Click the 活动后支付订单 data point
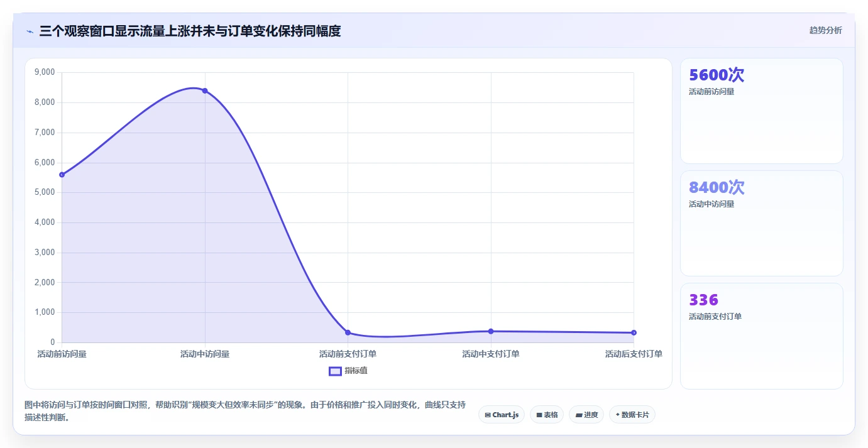This screenshot has width=868, height=448. tap(634, 332)
